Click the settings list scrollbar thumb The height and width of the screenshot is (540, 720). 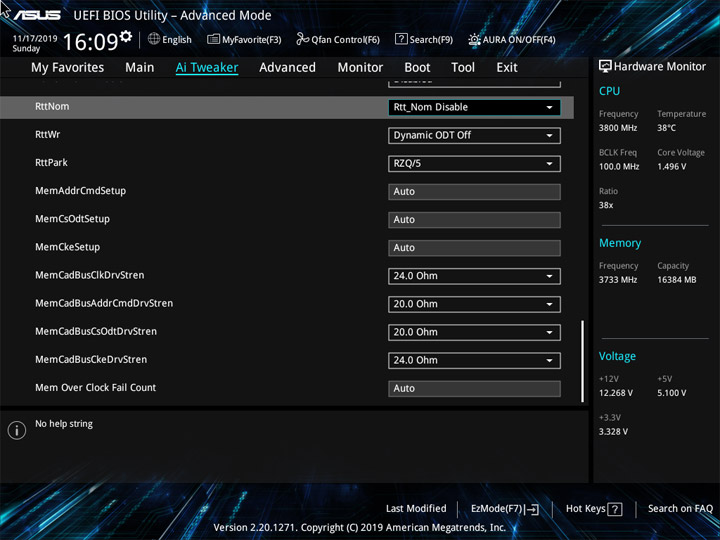click(583, 361)
